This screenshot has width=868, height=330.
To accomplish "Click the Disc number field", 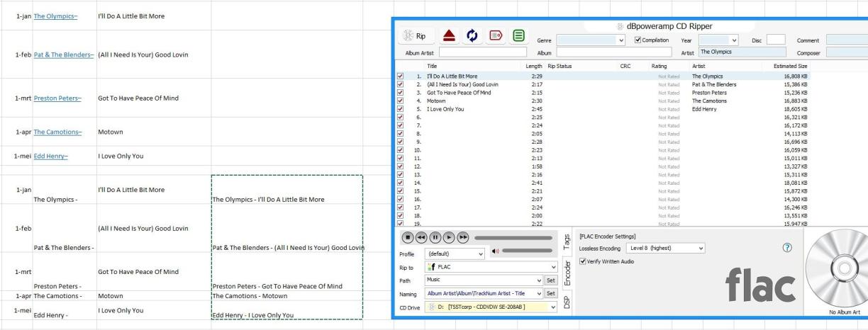I will (x=776, y=40).
